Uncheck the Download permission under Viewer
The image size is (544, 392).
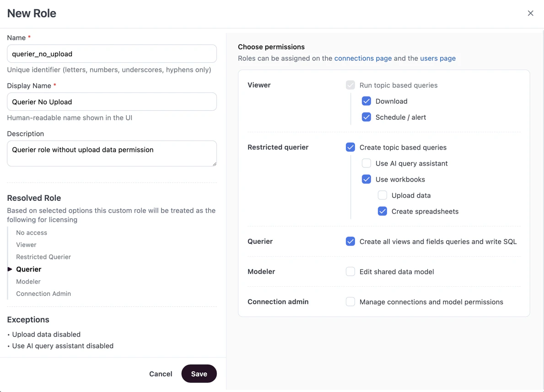366,101
